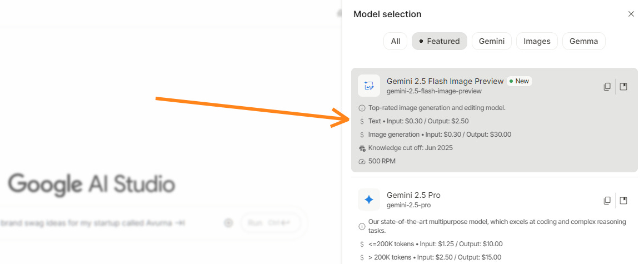The width and height of the screenshot is (644, 264).
Task: Choose the Gemini 2.5 Flash Image Preview title
Action: 445,81
